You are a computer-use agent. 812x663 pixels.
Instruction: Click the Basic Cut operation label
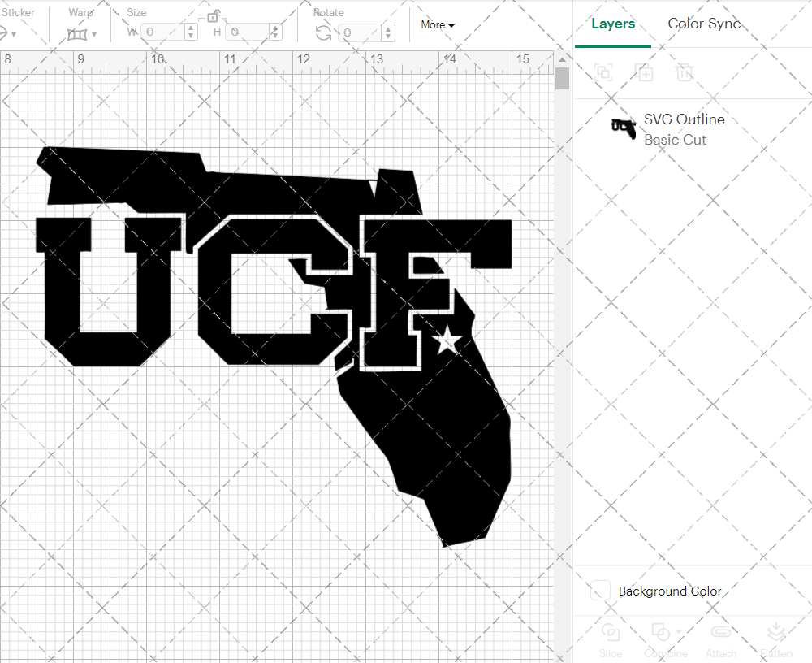pos(675,140)
